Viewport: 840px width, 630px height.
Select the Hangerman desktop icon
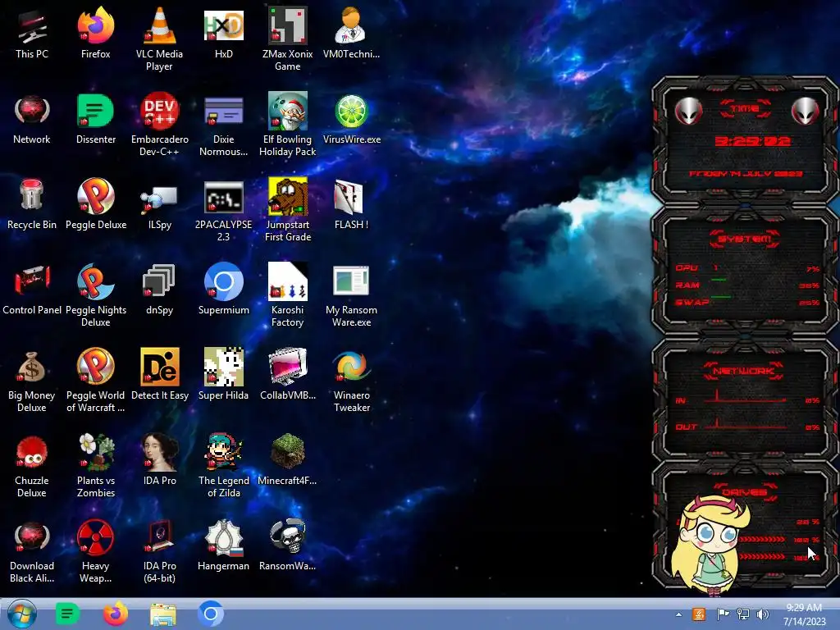pyautogui.click(x=223, y=537)
